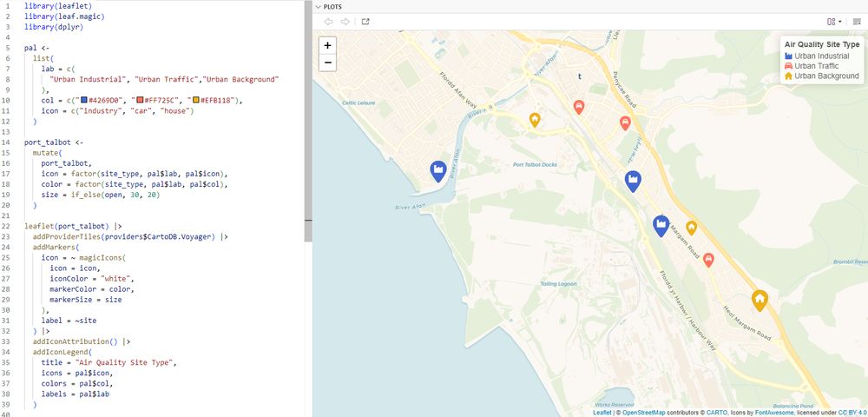
Task: Click 'Urban Industrial' legend label text
Action: click(x=821, y=56)
